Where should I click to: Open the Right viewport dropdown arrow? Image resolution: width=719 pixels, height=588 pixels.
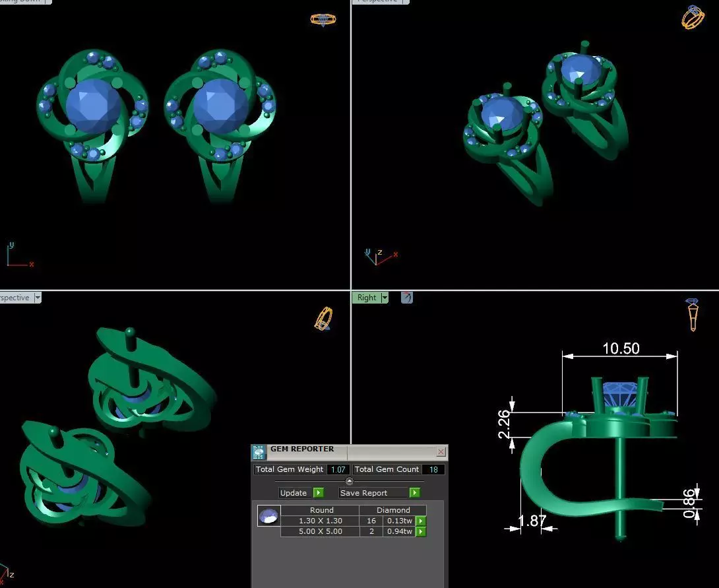385,298
